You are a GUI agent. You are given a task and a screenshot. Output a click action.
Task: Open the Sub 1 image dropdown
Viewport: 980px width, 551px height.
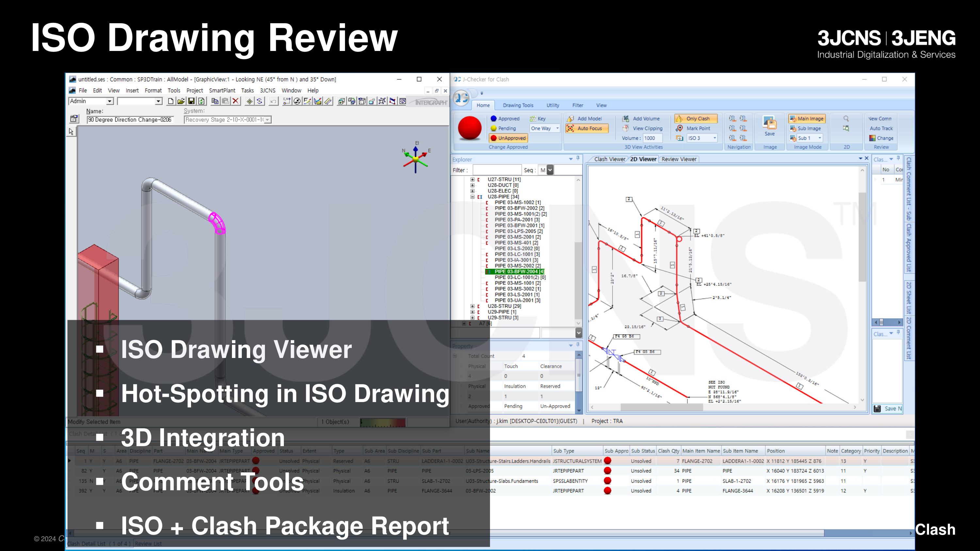tap(820, 138)
